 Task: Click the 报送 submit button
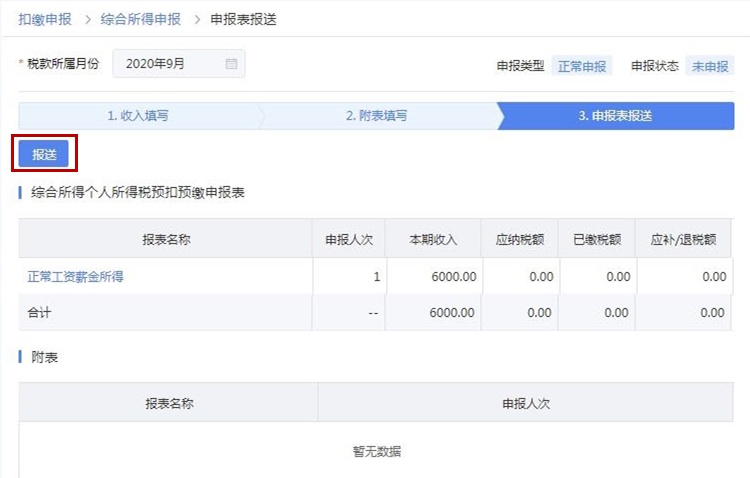click(44, 154)
